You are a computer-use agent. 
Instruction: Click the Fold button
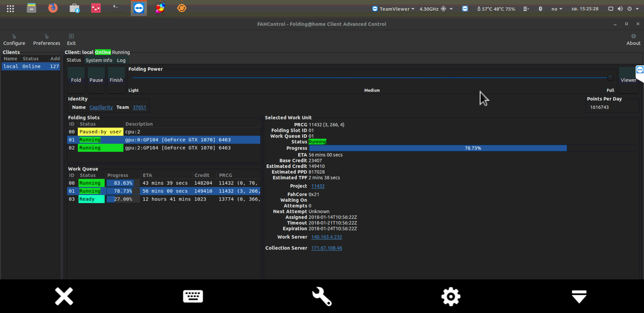click(76, 80)
